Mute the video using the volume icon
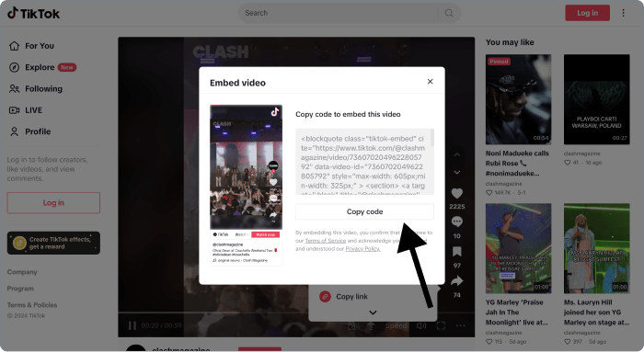The height and width of the screenshot is (352, 644). pyautogui.click(x=421, y=325)
